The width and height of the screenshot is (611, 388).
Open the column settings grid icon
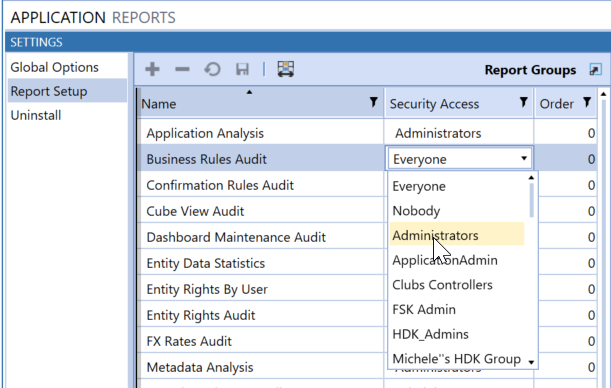point(286,69)
